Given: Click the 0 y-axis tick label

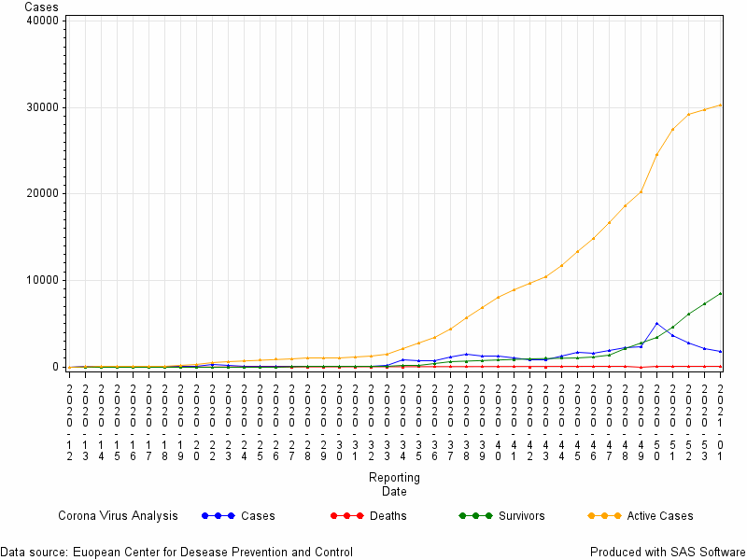Looking at the screenshot, I should (x=56, y=367).
